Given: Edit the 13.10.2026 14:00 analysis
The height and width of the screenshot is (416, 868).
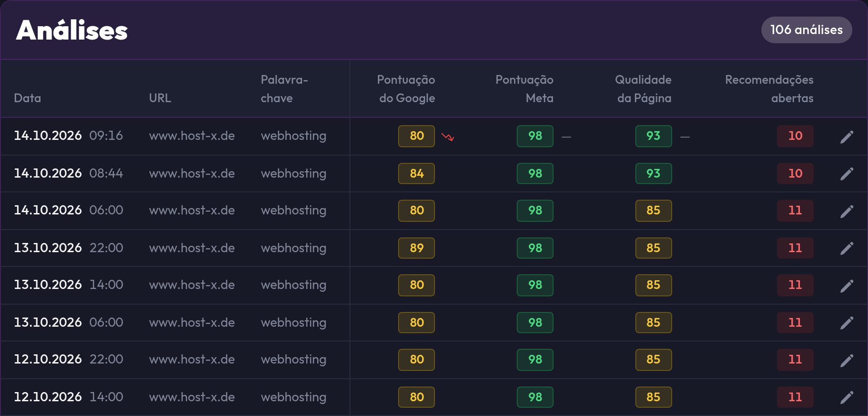Looking at the screenshot, I should (847, 285).
